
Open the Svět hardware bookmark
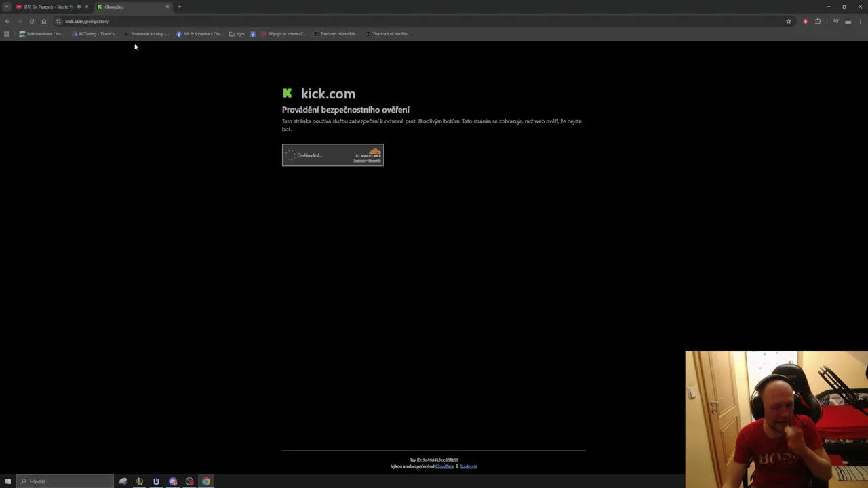click(x=41, y=34)
